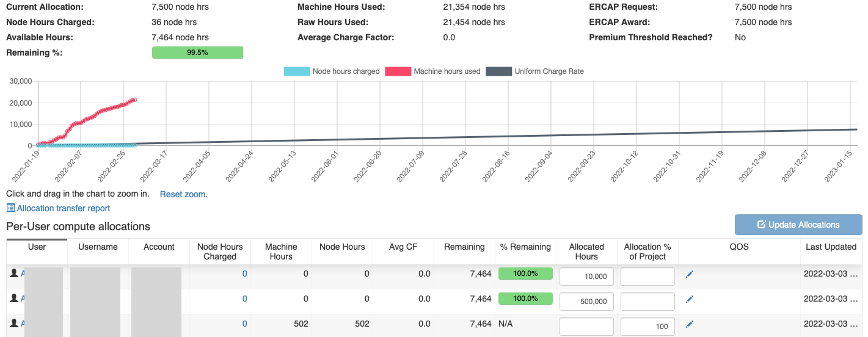Screen dimensions: 868x337
Task: Click the pencil edit icon in first row
Action: coord(690,274)
